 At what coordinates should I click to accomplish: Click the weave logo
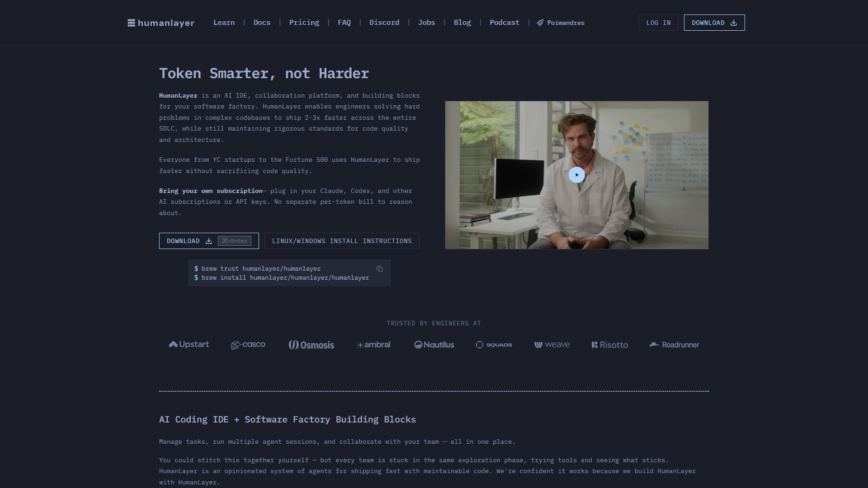coord(552,345)
